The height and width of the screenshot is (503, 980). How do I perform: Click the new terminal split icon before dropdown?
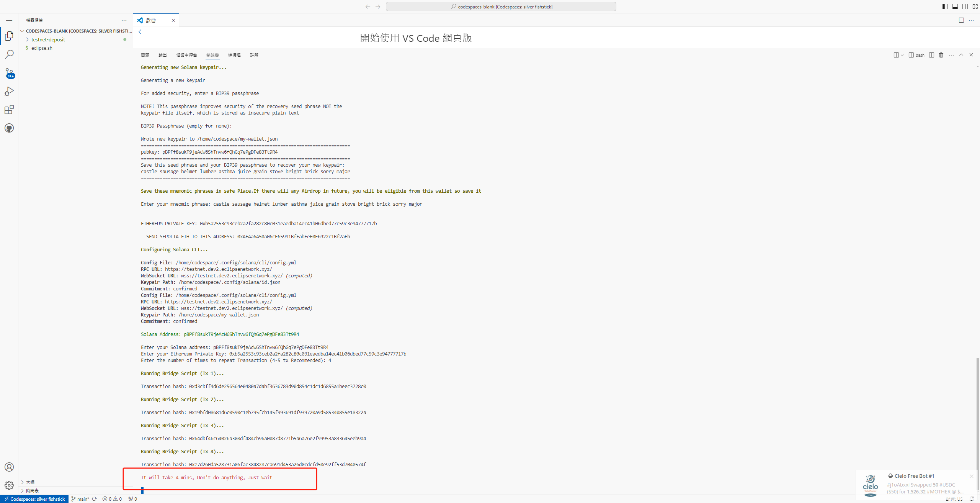click(x=896, y=55)
